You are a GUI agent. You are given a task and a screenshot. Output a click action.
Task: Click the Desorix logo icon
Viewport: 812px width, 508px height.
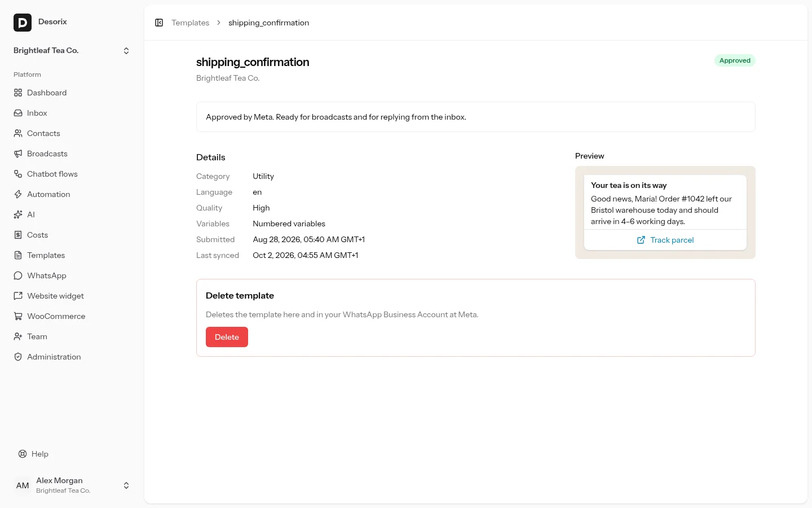23,23
